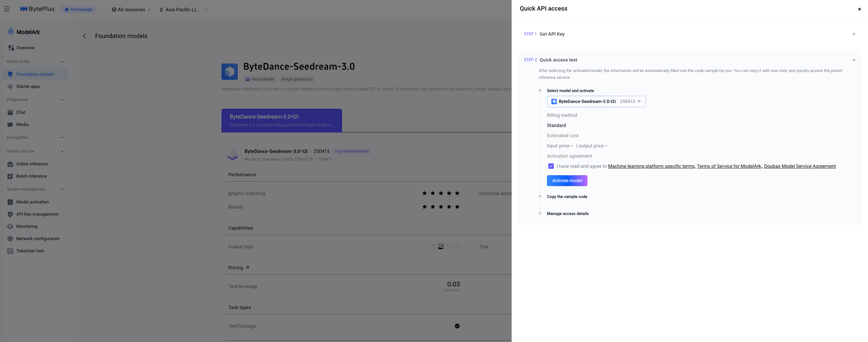The width and height of the screenshot is (868, 342).
Task: Click the Tokenizer tool sidebar icon
Action: (10, 251)
